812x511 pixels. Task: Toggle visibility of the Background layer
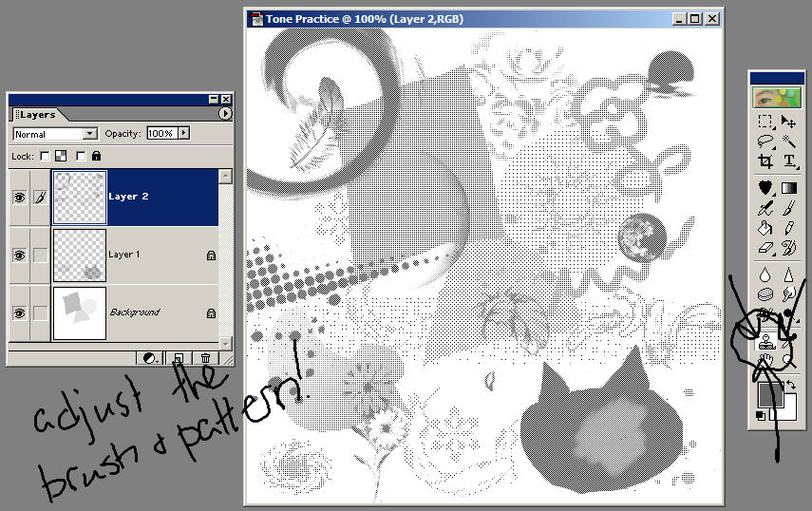19,313
